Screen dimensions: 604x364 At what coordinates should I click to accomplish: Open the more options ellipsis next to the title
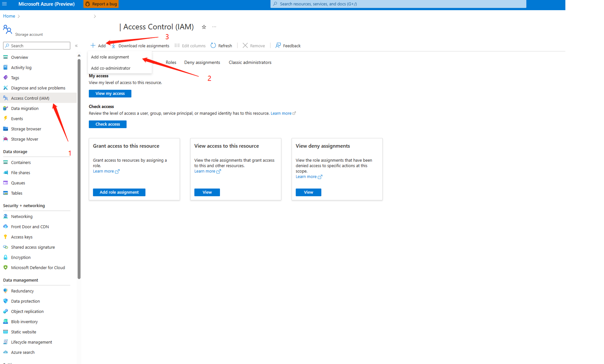214,27
